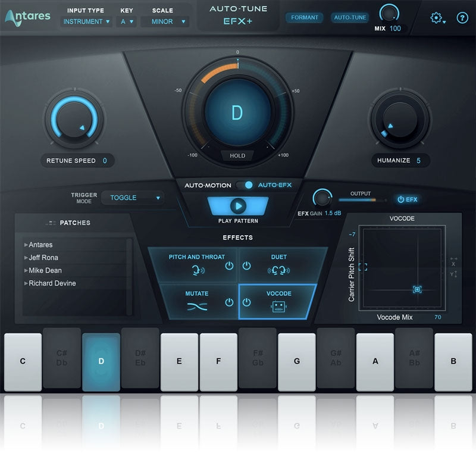Click the A key on keyboard
This screenshot has width=476, height=453.
click(375, 361)
